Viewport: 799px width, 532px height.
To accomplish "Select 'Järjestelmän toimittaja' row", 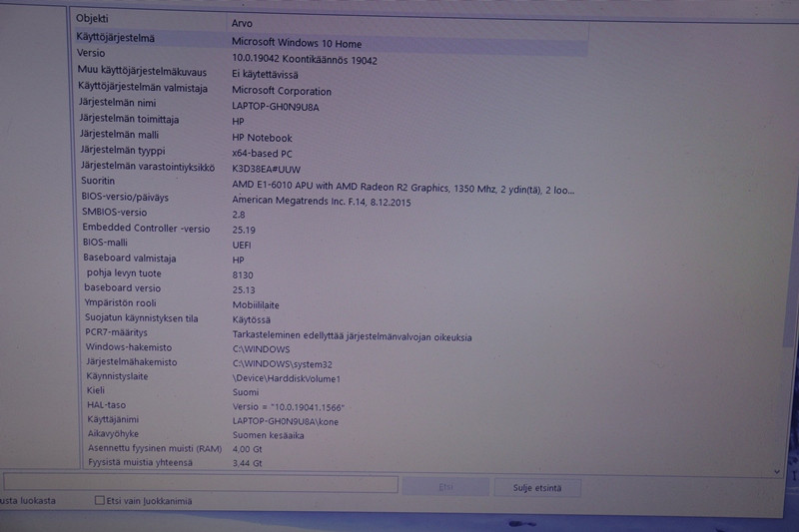I will (129, 119).
